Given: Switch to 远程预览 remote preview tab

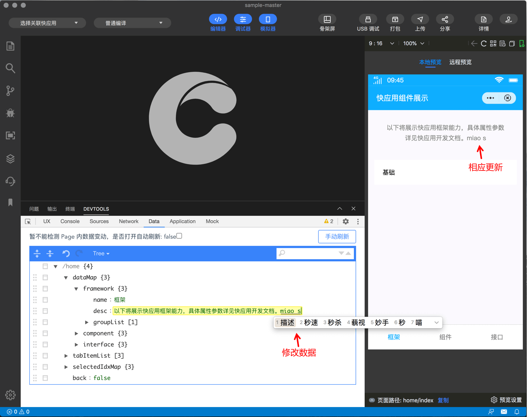Looking at the screenshot, I should click(460, 62).
